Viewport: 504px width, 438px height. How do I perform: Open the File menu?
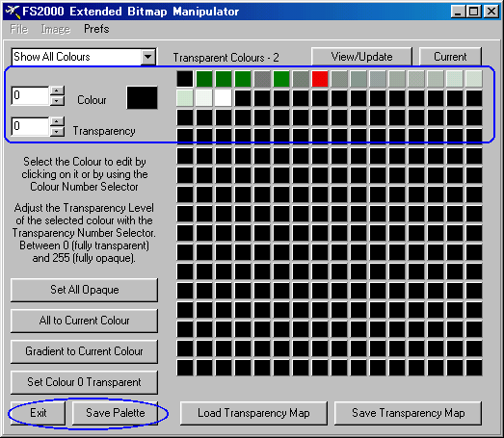[x=18, y=29]
